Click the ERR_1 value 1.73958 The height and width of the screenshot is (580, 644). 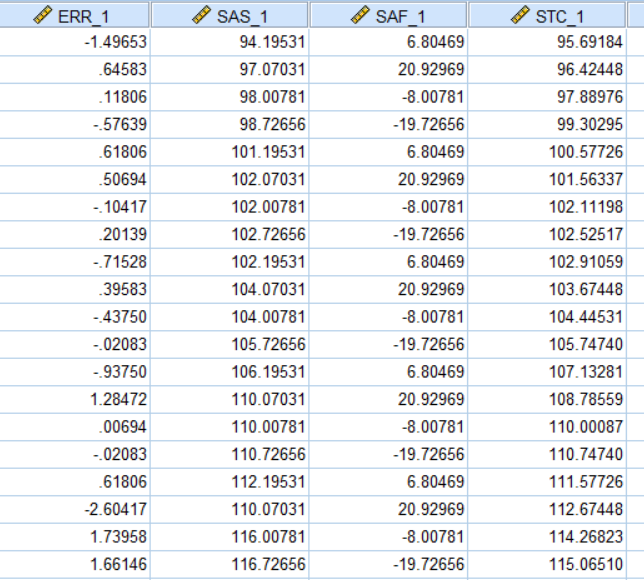point(118,537)
